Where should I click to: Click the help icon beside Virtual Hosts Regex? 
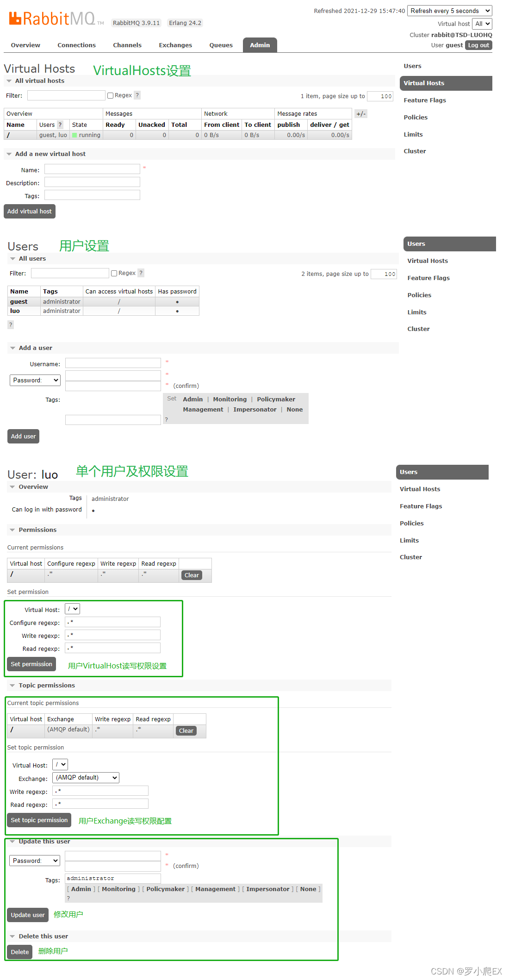[137, 95]
